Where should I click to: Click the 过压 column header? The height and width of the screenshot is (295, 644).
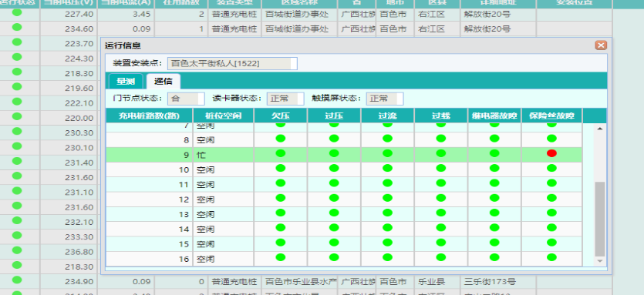(x=334, y=116)
